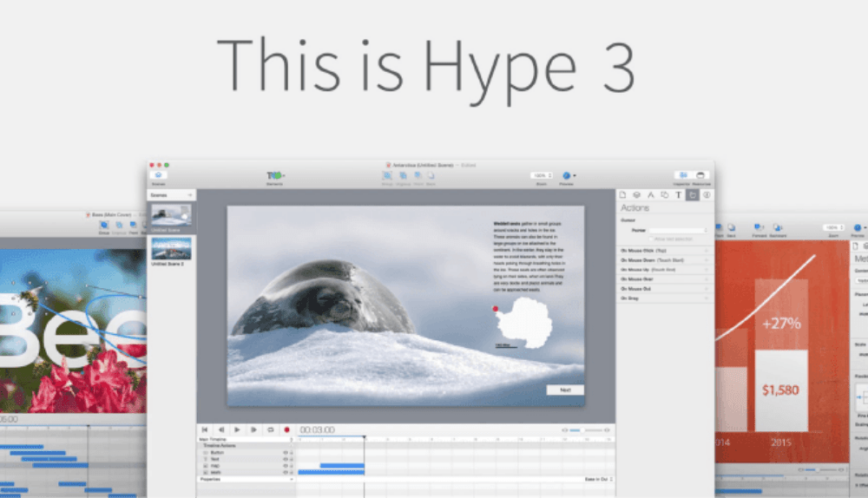This screenshot has width=868, height=498.
Task: Click the +27% label in chart window
Action: pos(781,323)
